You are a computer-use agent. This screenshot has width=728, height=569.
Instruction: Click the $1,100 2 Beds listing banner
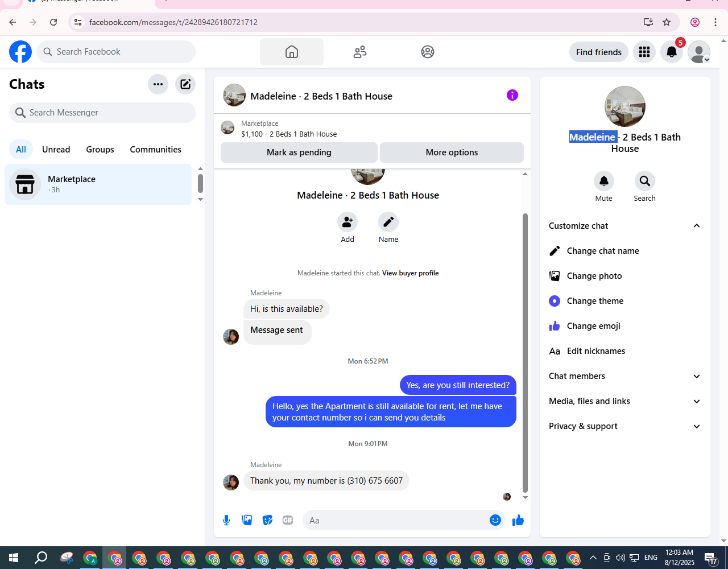[x=372, y=129]
